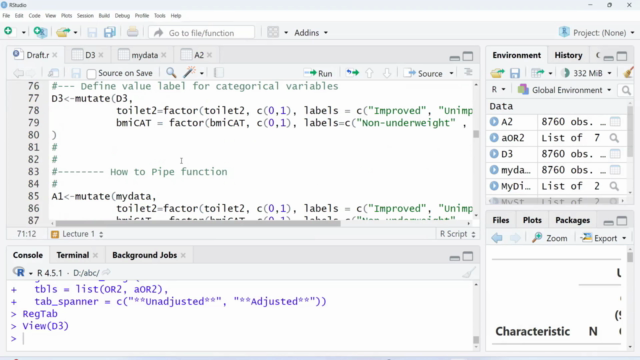
Task: Show document outline icon
Action: (x=468, y=72)
